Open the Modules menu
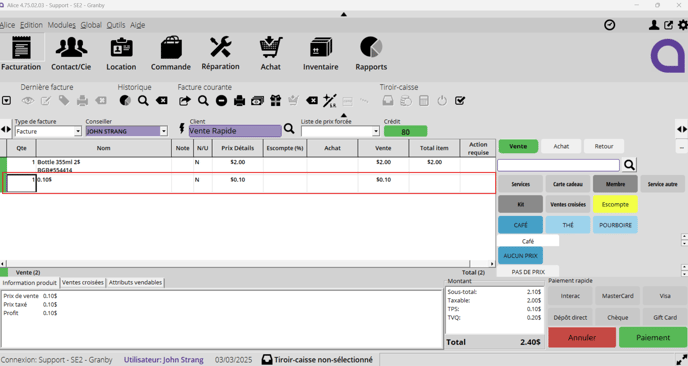This screenshot has height=366, width=688. [x=61, y=25]
